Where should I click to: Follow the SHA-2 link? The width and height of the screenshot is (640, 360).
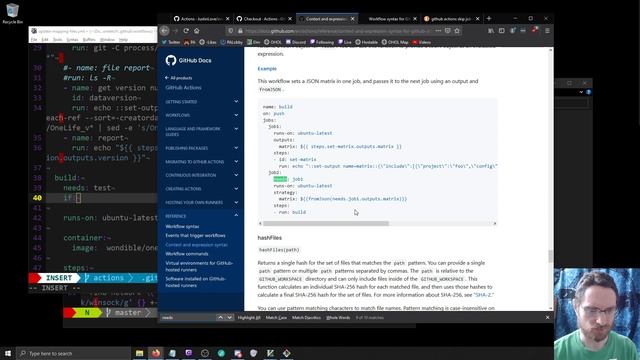483,295
